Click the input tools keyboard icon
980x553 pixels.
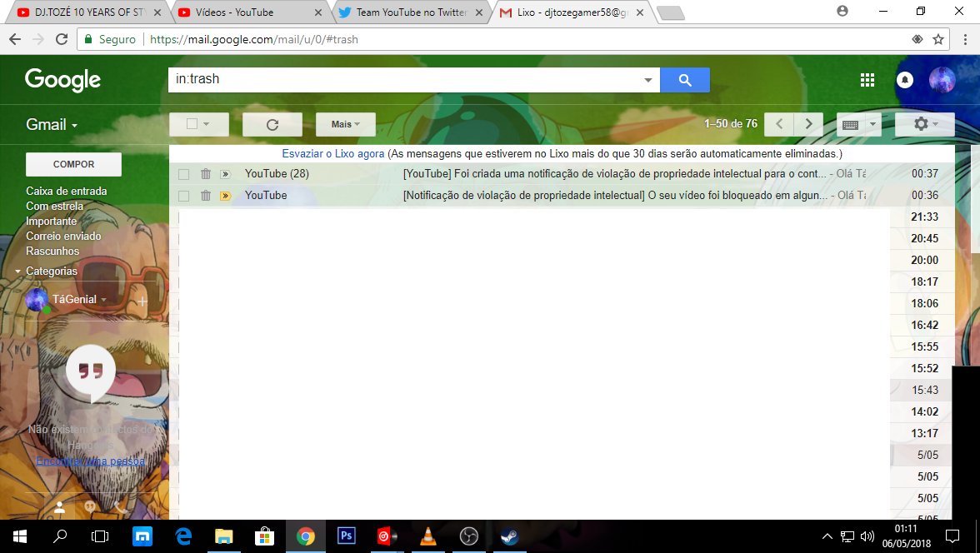point(850,124)
